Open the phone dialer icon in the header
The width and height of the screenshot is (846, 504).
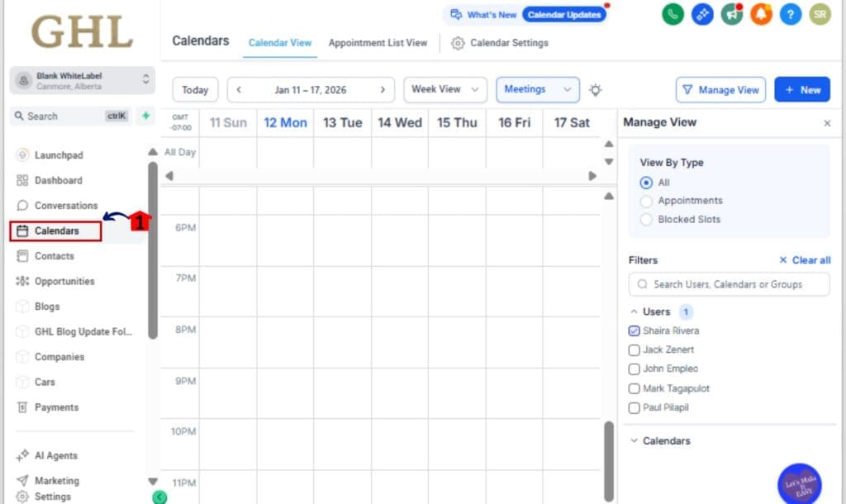(673, 14)
